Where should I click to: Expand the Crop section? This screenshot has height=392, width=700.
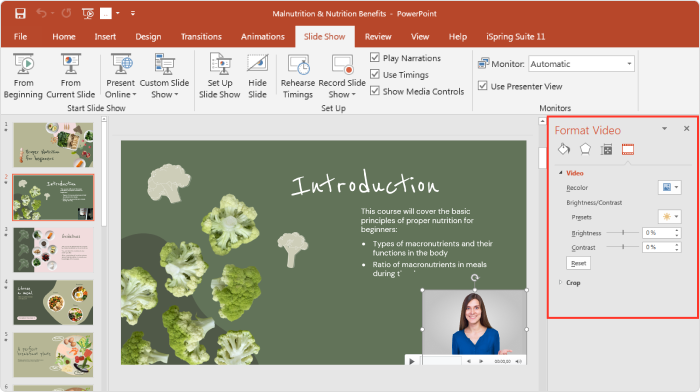(561, 282)
